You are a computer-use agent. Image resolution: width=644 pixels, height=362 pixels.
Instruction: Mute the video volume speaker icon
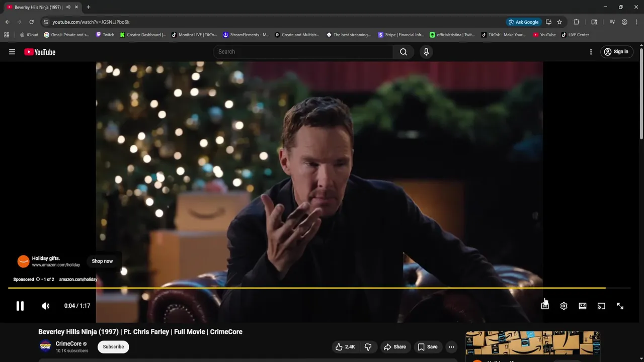pos(45,306)
